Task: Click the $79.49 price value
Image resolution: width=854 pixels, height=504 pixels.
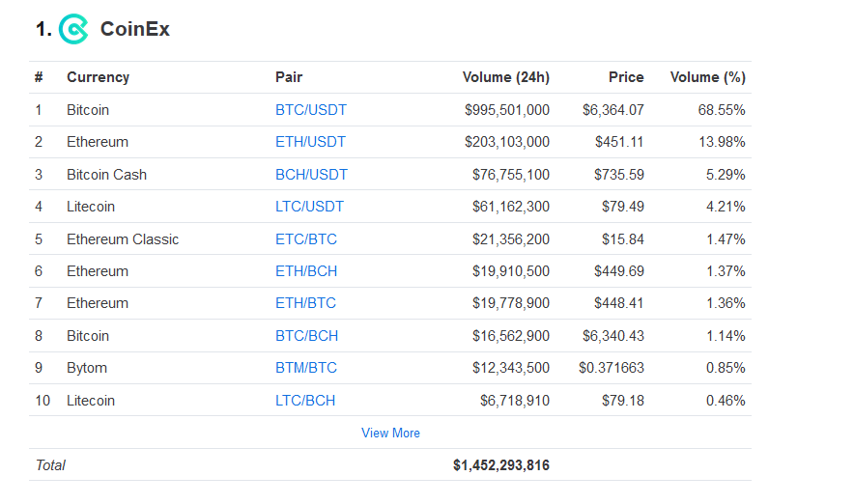Action: pos(623,207)
